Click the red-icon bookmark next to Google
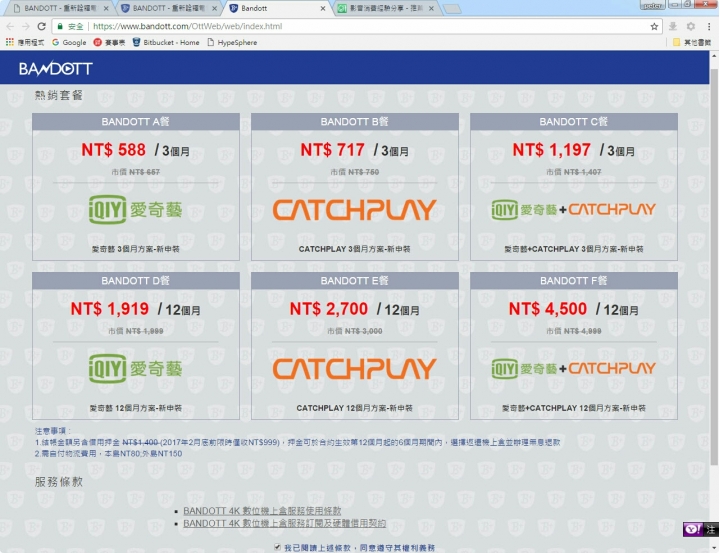The image size is (720, 553). (x=109, y=42)
